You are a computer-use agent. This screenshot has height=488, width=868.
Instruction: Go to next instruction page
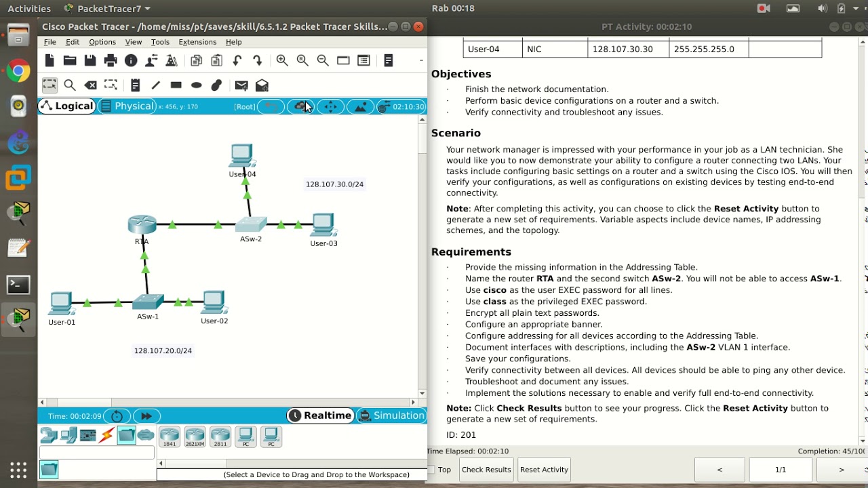tap(842, 470)
